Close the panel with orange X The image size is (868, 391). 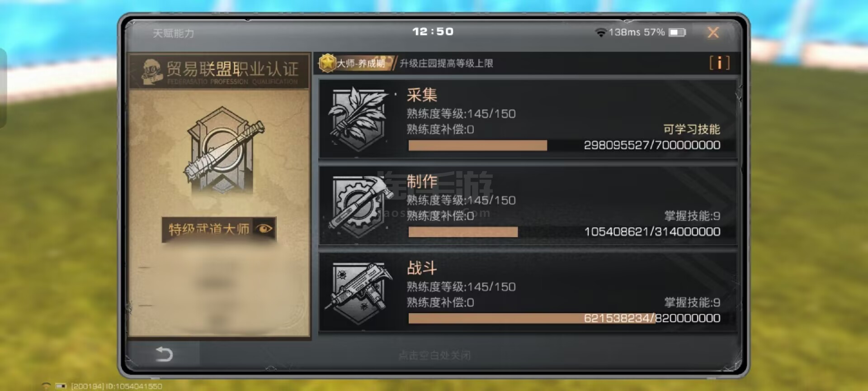click(x=713, y=33)
